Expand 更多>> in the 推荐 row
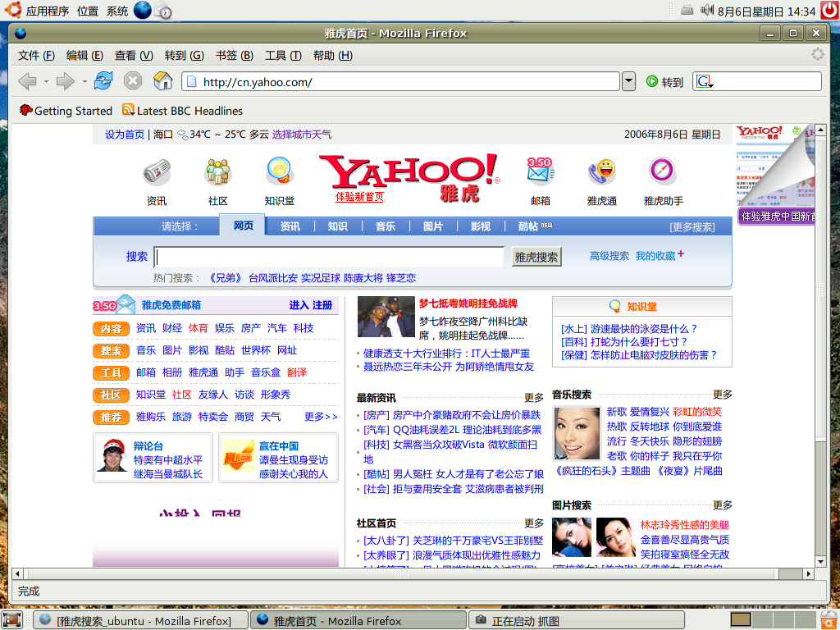This screenshot has height=630, width=840. coord(321,416)
